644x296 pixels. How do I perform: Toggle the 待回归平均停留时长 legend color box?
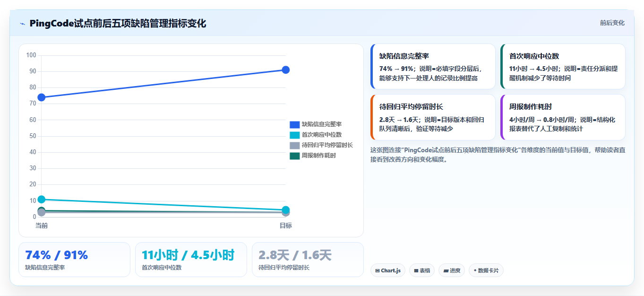click(295, 145)
